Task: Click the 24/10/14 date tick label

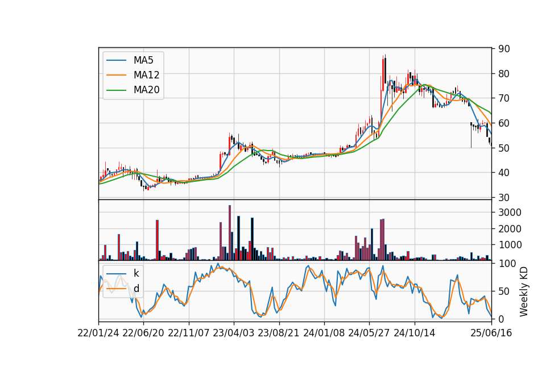Action: click(x=415, y=333)
